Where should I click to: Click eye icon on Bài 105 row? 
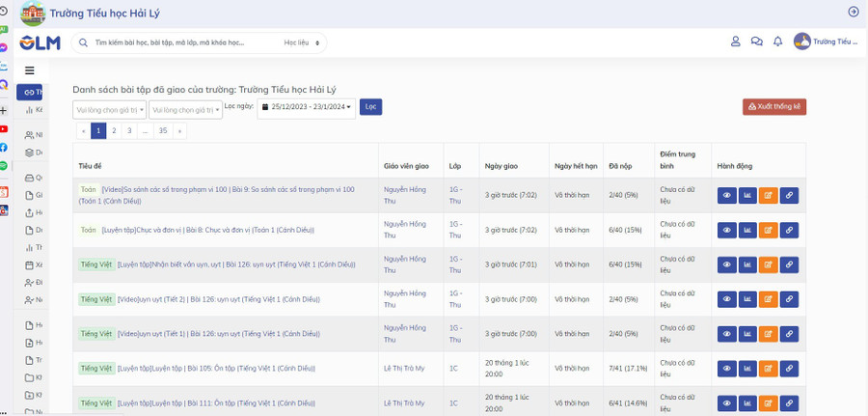pos(726,369)
